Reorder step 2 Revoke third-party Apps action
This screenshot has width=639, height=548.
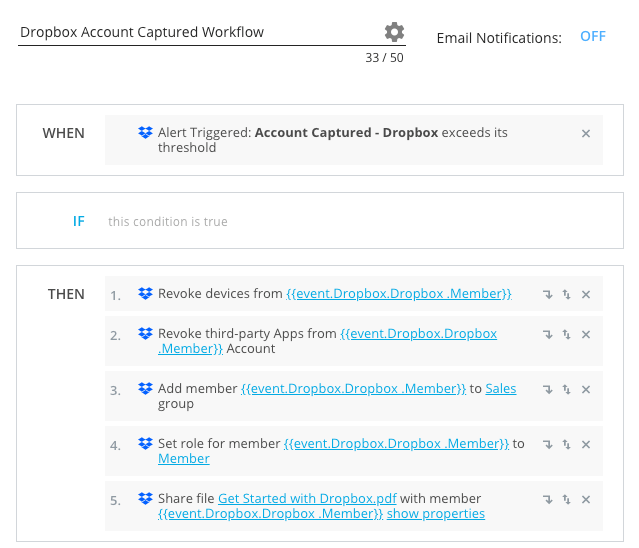pos(566,335)
